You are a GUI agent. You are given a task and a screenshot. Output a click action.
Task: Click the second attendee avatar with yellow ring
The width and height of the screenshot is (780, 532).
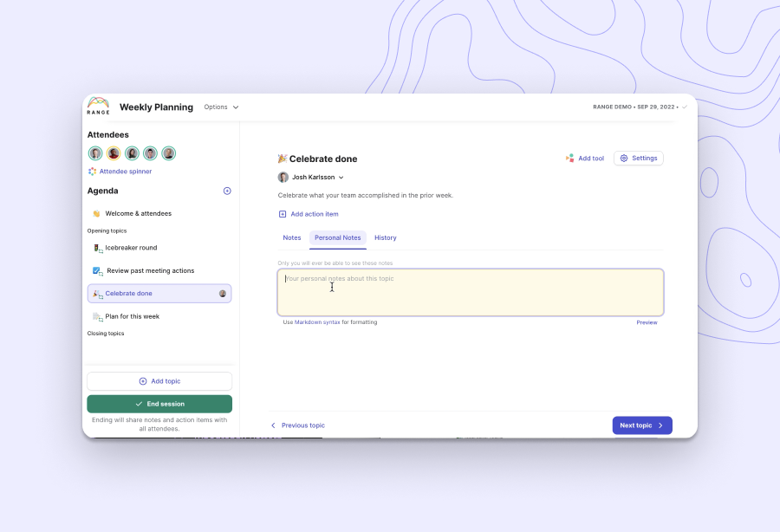pyautogui.click(x=114, y=153)
